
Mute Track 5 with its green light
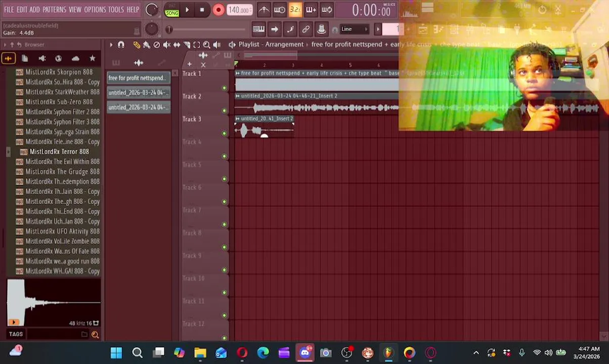(x=224, y=179)
